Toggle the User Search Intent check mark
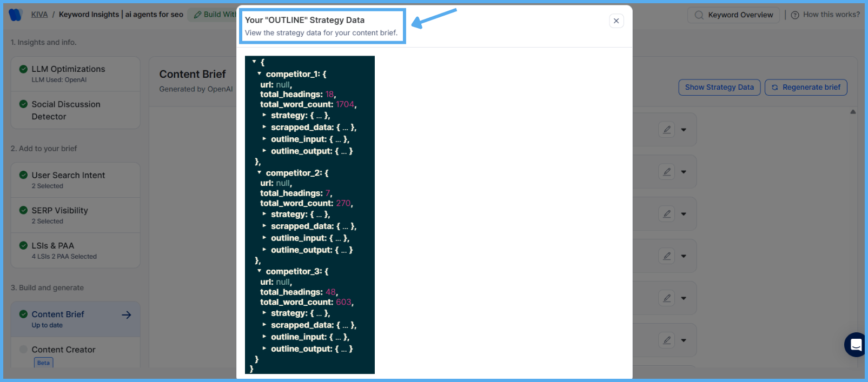 (23, 175)
